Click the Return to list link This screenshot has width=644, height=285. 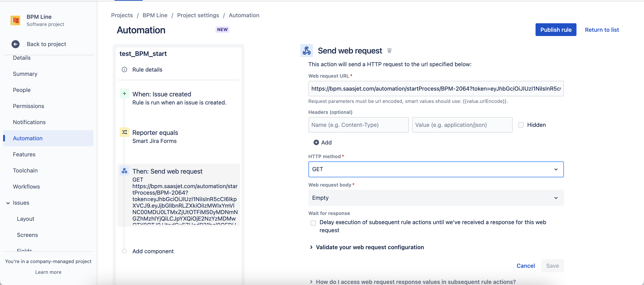coord(602,30)
